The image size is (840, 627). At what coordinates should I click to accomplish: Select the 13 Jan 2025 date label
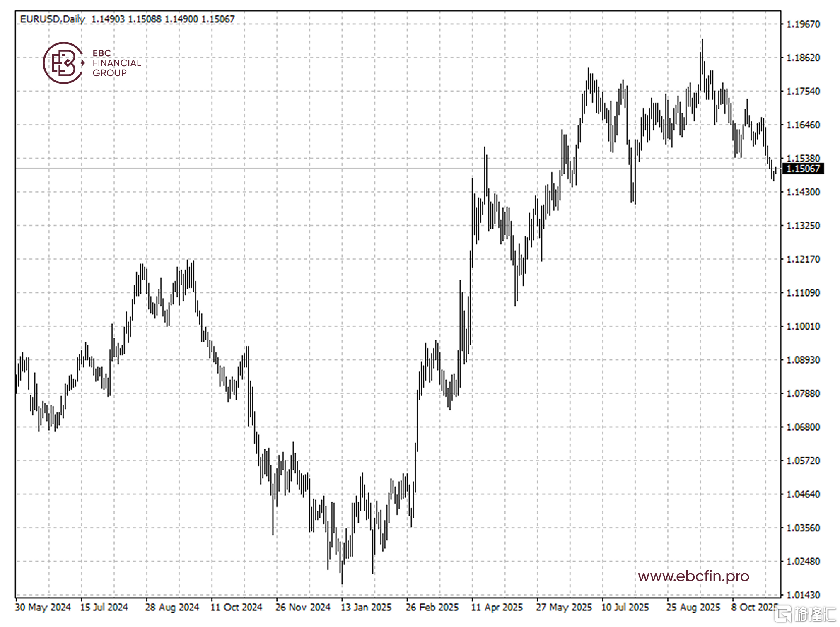coord(366,607)
